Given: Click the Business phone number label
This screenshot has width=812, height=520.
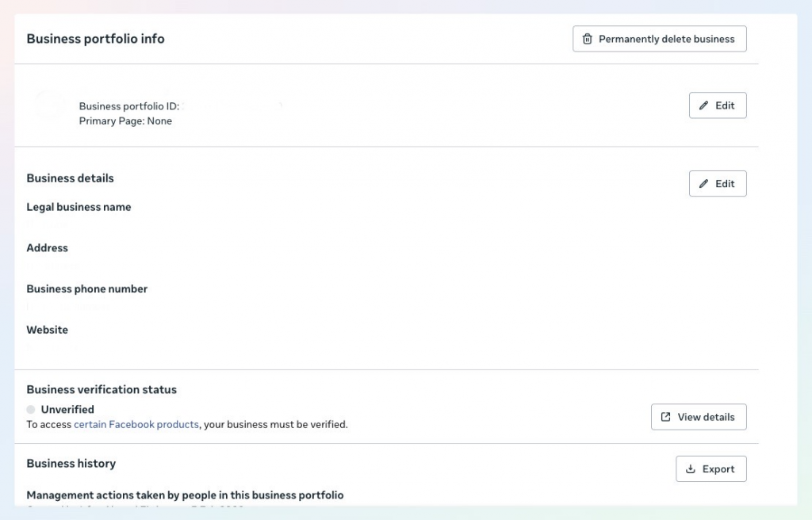Looking at the screenshot, I should tap(87, 289).
